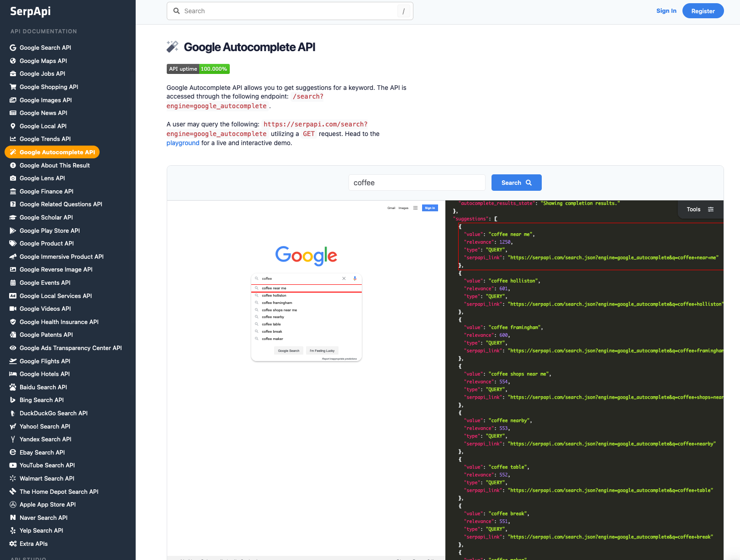Click the Extra APIs gears icon
740x560 pixels.
[13, 544]
